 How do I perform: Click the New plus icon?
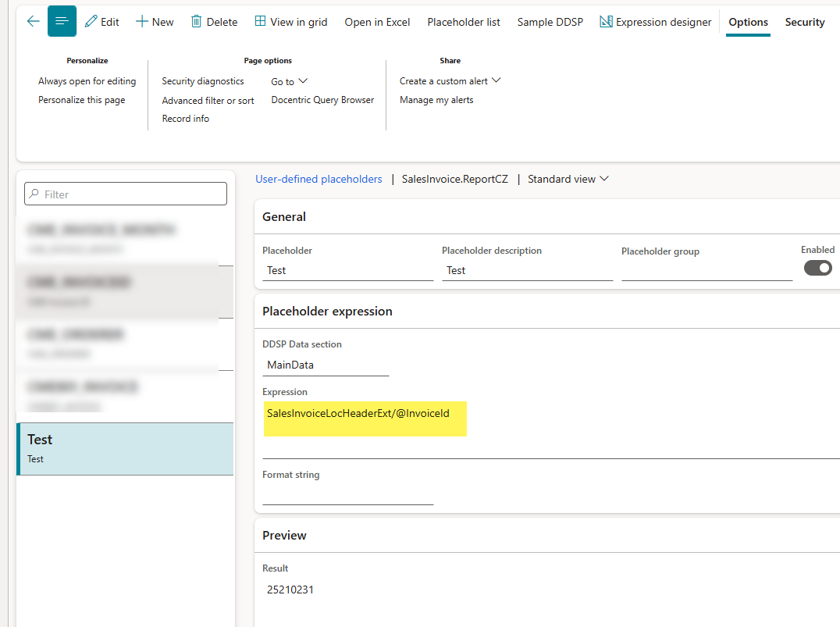coord(142,22)
